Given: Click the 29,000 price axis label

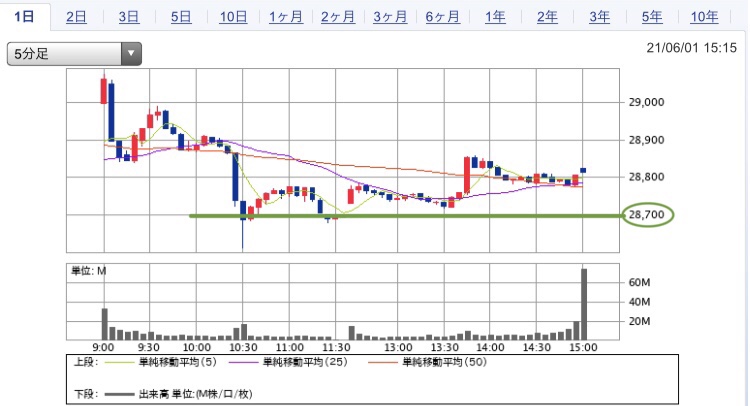Looking at the screenshot, I should click(646, 102).
